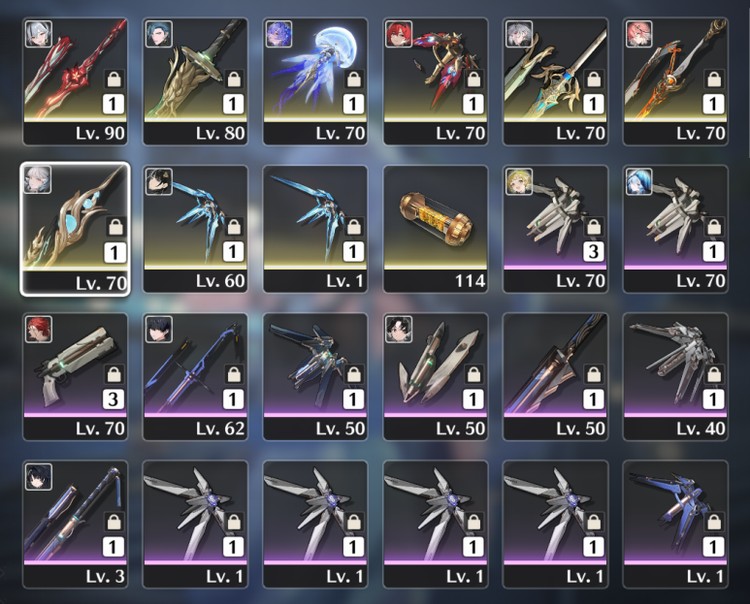Click rank 3 badge on the gauntlet card
Viewport: 750px width, 604px height.
pyautogui.click(x=594, y=252)
